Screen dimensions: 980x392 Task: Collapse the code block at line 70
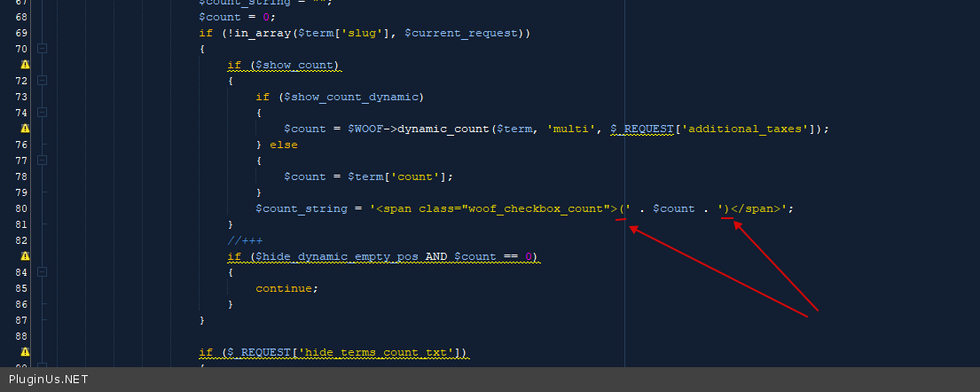click(x=42, y=49)
